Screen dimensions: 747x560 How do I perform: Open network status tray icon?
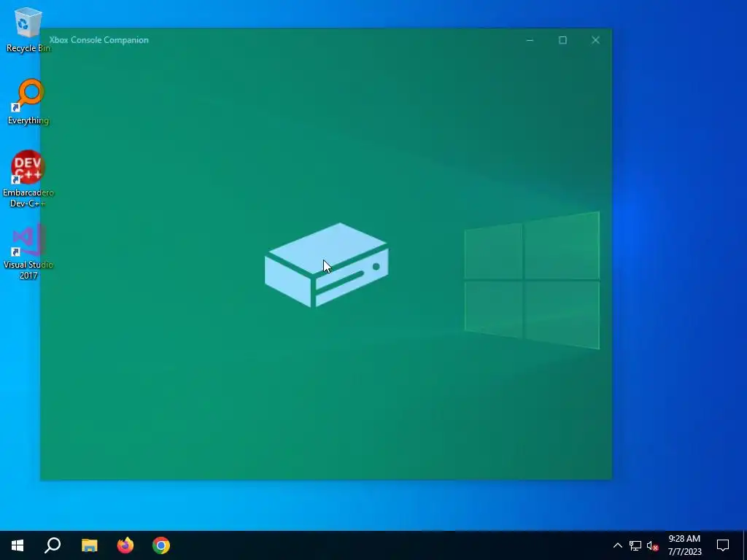pyautogui.click(x=635, y=545)
